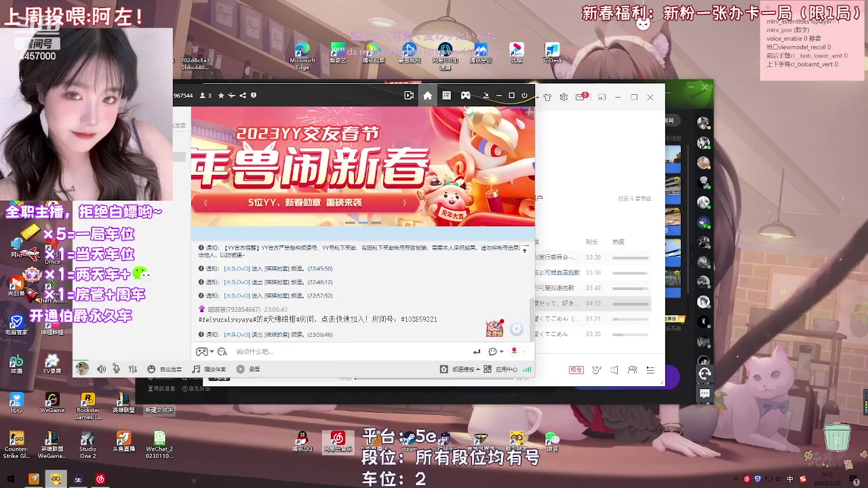Viewport: 868px width, 488px height.
Task: Open settings gear in music window
Action: tap(564, 97)
